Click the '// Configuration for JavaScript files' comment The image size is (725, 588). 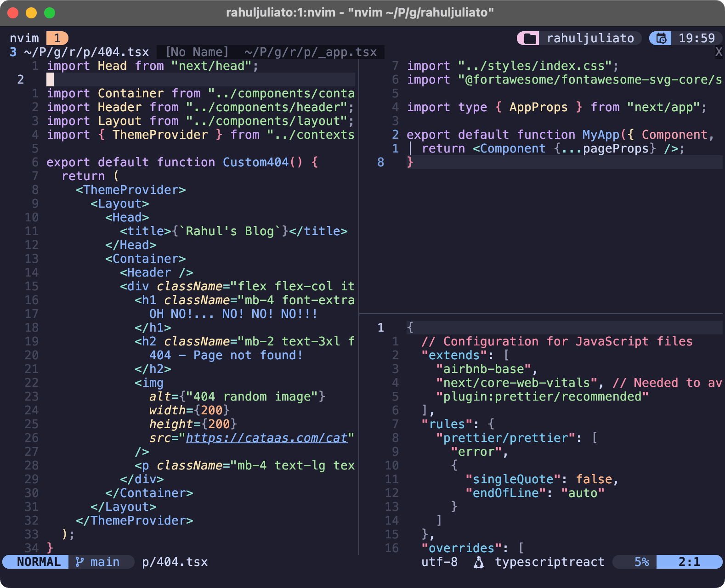pyautogui.click(x=557, y=341)
